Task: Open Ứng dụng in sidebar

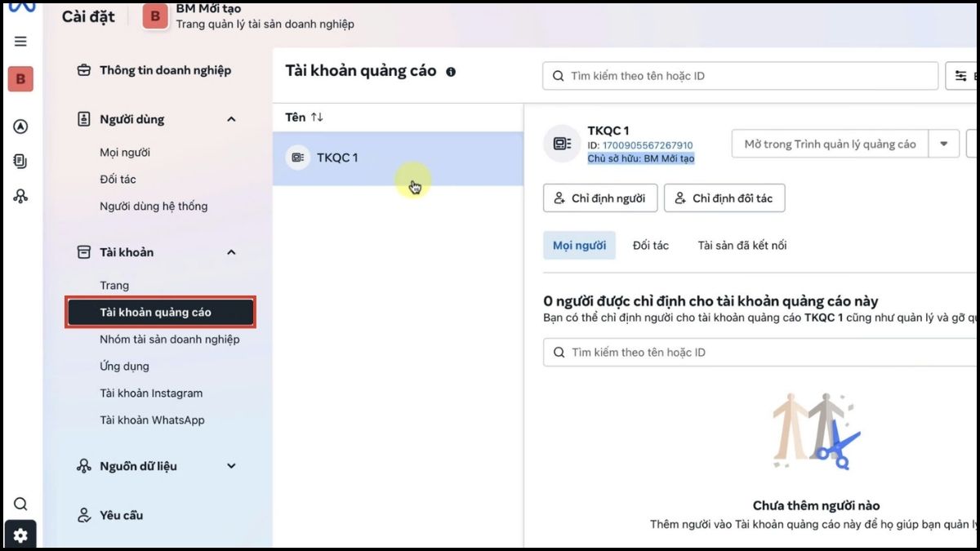Action: coord(124,367)
